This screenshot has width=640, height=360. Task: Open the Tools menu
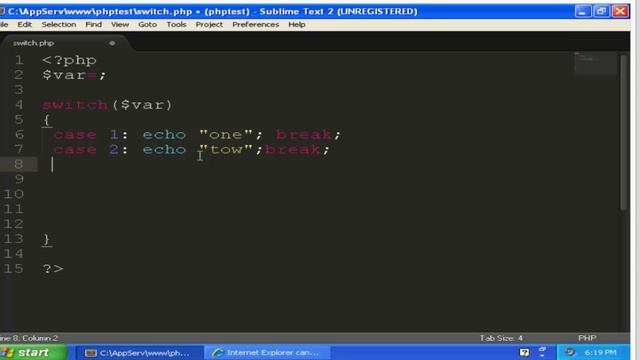[176, 24]
